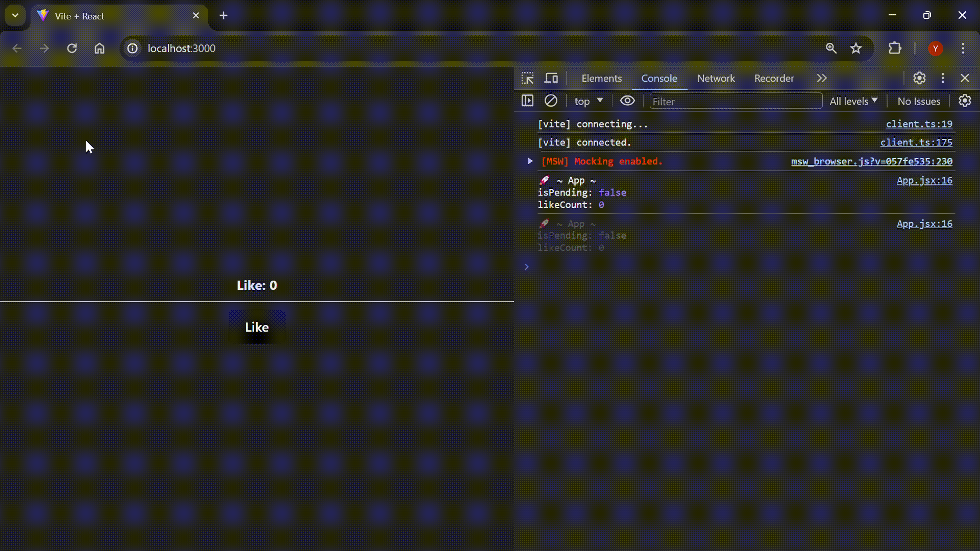Open DevTools settings gear

pos(919,78)
